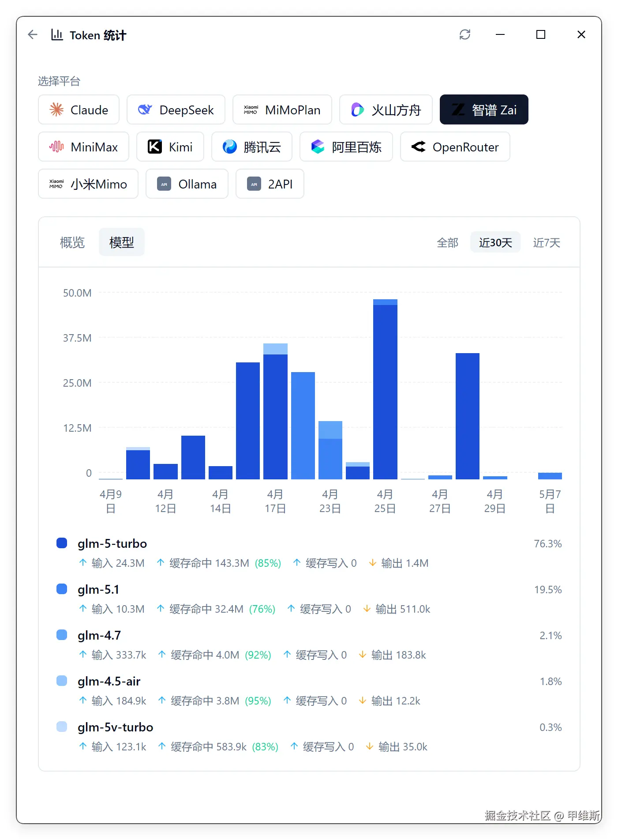Image resolution: width=618 pixels, height=840 pixels.
Task: Click the glm-5v-turbo model name
Action: pos(115,727)
